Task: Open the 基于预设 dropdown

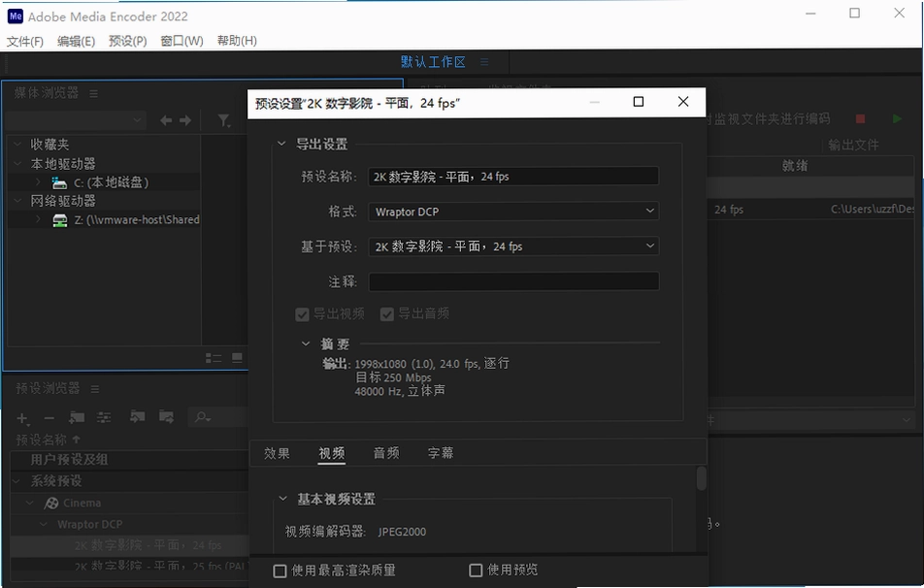Action: click(x=513, y=246)
